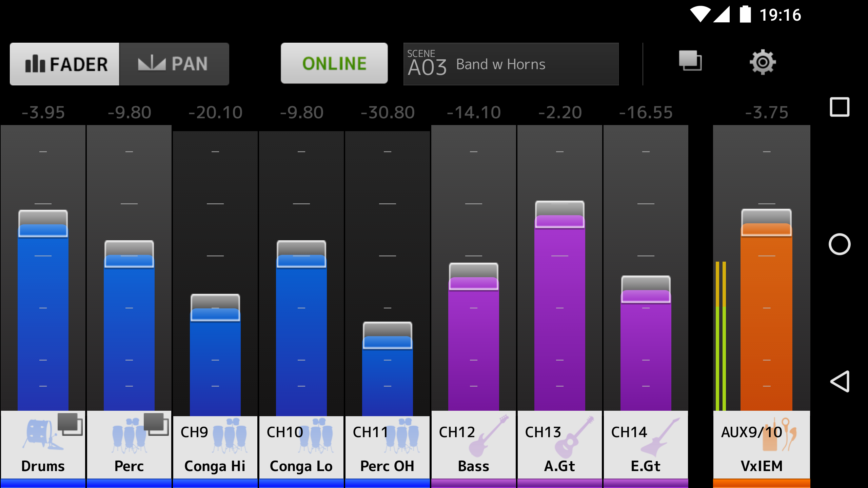Click the AUX9/10 level meter bars
This screenshot has height=488, width=868.
[721, 336]
